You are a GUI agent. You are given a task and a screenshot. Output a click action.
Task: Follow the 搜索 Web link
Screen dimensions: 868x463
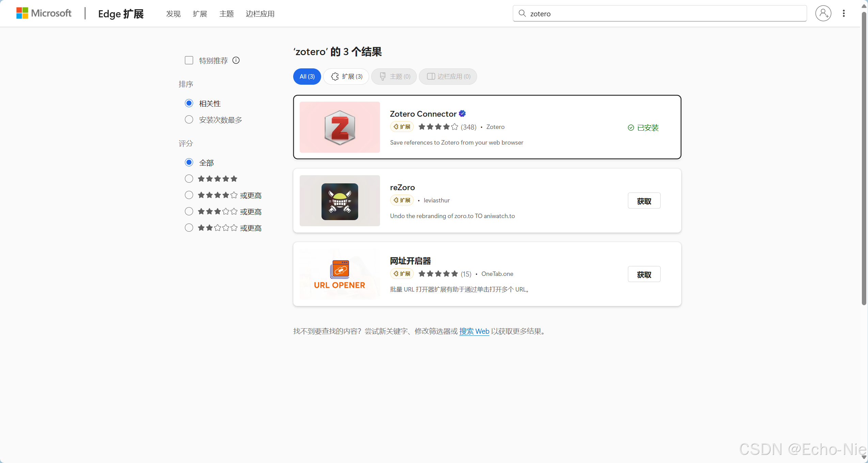[474, 331]
